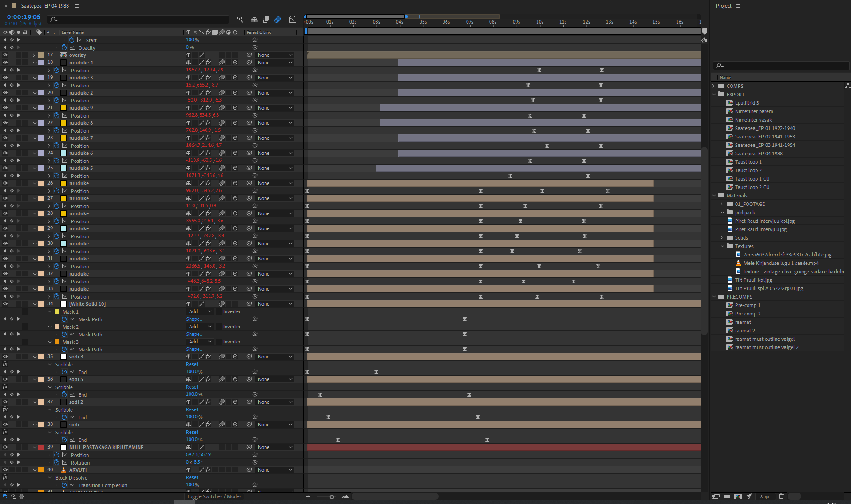The height and width of the screenshot is (504, 851).
Task: Create a new composition from Project panel footer
Action: click(x=738, y=496)
